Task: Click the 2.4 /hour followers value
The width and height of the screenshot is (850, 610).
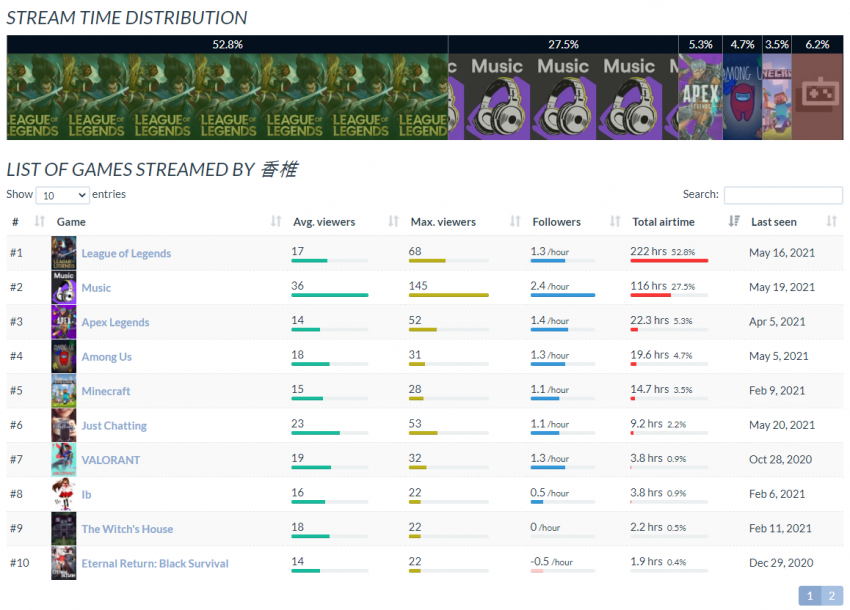Action: (550, 286)
